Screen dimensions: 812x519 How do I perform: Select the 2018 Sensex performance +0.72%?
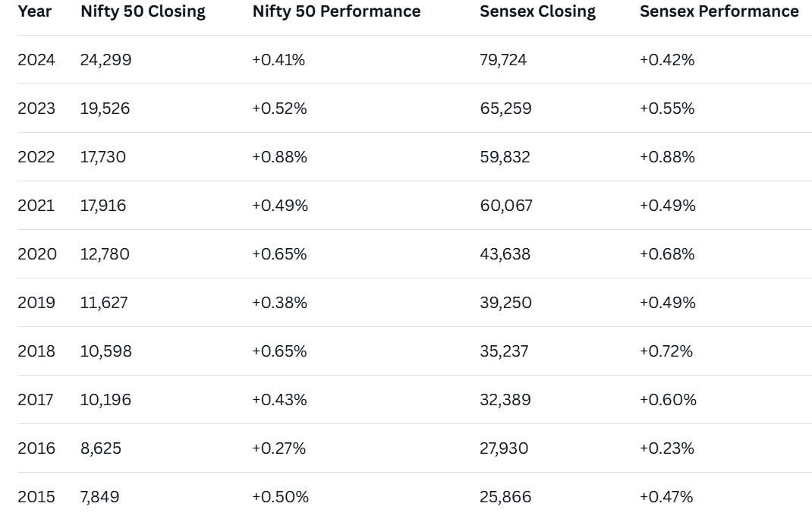pyautogui.click(x=666, y=351)
